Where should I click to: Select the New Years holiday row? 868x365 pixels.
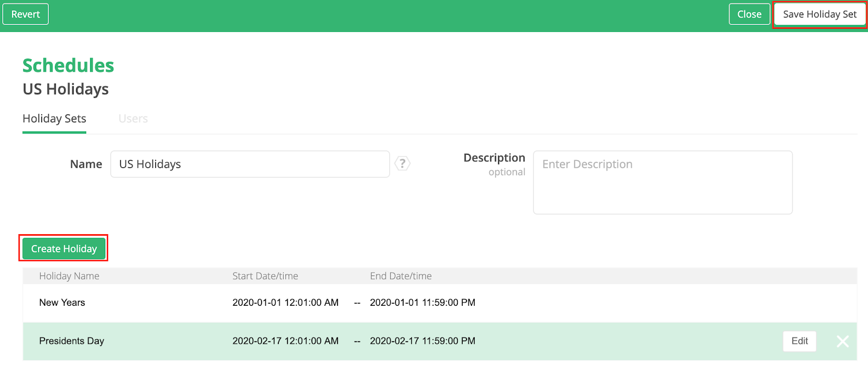pyautogui.click(x=62, y=303)
